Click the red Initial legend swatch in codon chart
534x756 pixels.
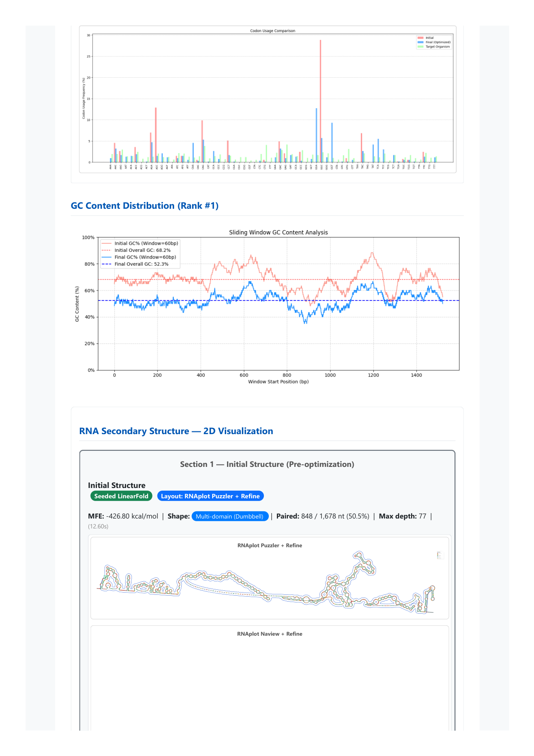pyautogui.click(x=420, y=38)
